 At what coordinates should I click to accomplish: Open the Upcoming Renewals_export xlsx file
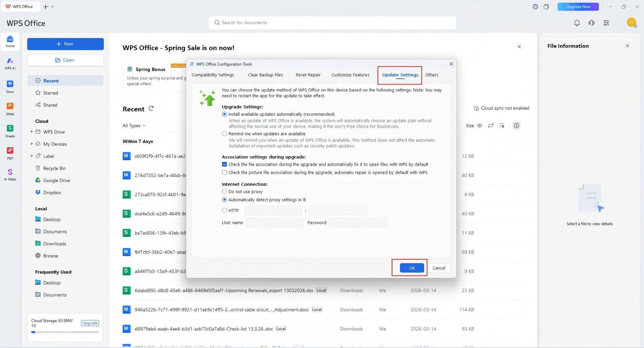(224, 290)
